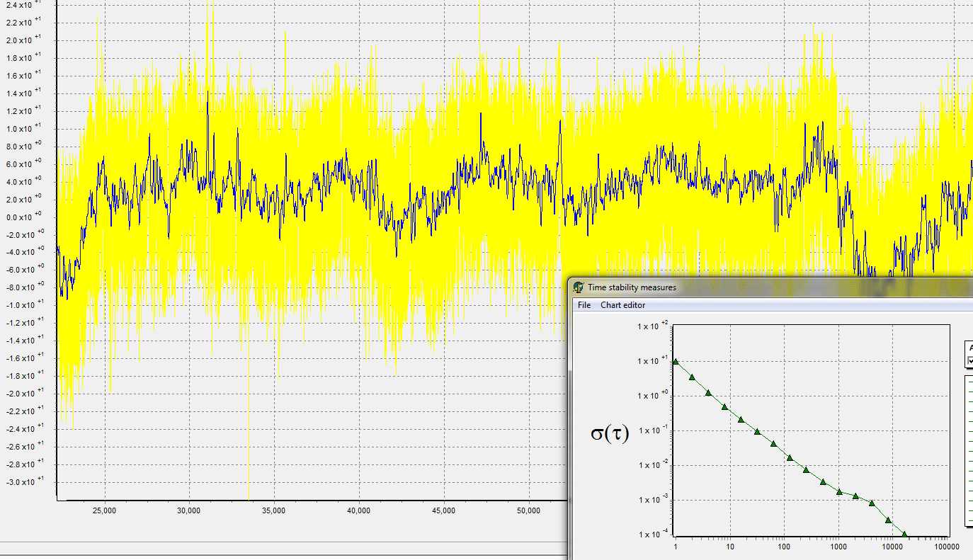Click the 2.4 x10 +1 y-axis label
Screen dimensions: 973x560
(x=23, y=4)
